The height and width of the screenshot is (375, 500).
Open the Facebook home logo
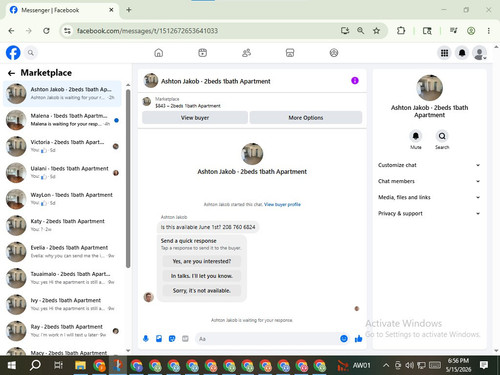tap(13, 53)
